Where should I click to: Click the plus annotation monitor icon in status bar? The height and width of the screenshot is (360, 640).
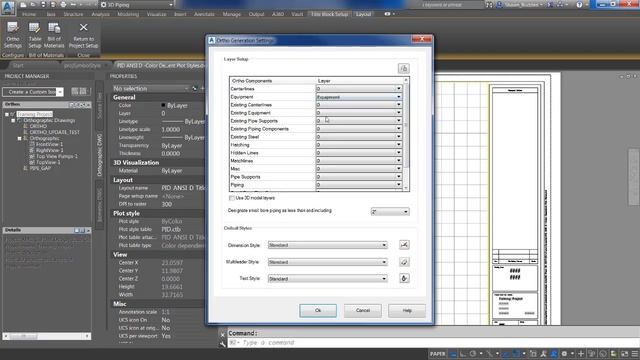pyautogui.click(x=581, y=354)
